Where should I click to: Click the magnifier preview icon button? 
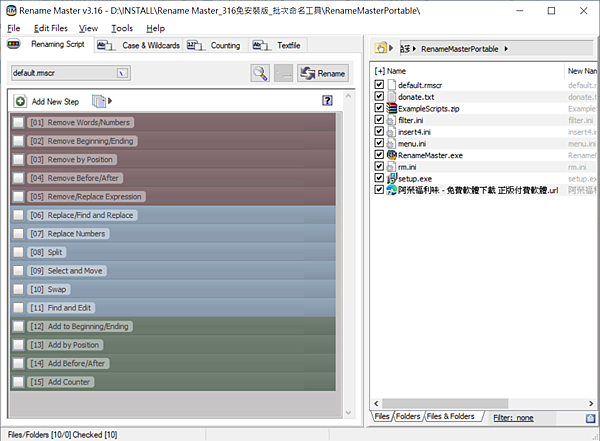[260, 73]
